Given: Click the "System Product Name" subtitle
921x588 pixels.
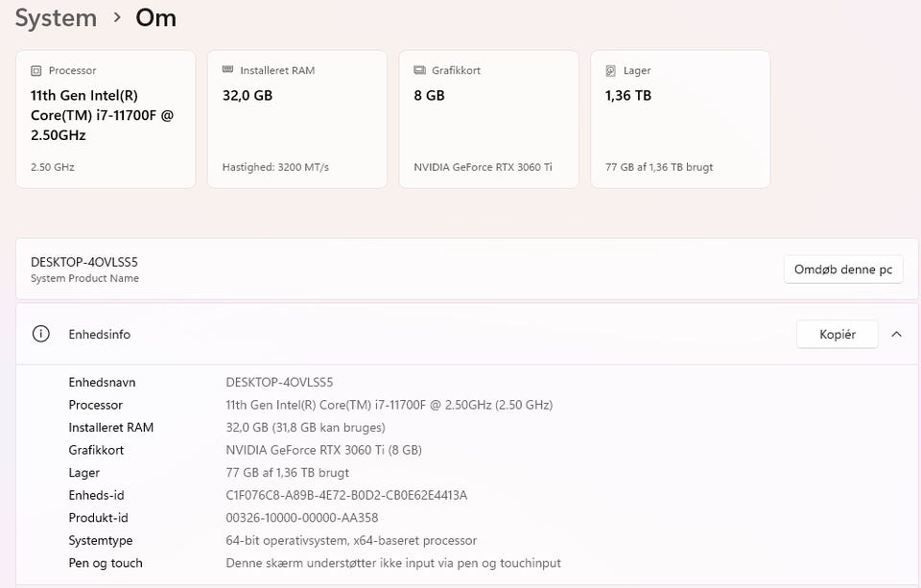Looking at the screenshot, I should tap(84, 278).
